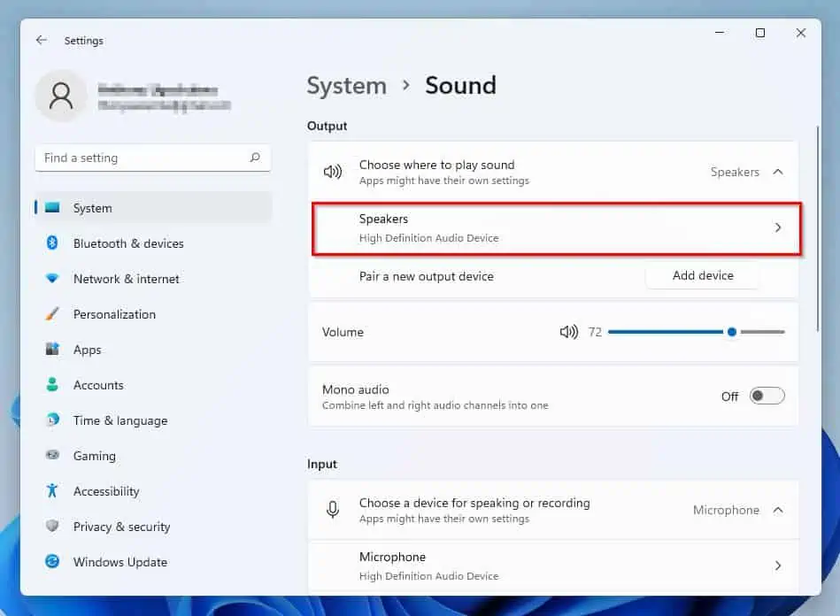Click the Accessibility figure icon
The width and height of the screenshot is (840, 616).
(52, 490)
